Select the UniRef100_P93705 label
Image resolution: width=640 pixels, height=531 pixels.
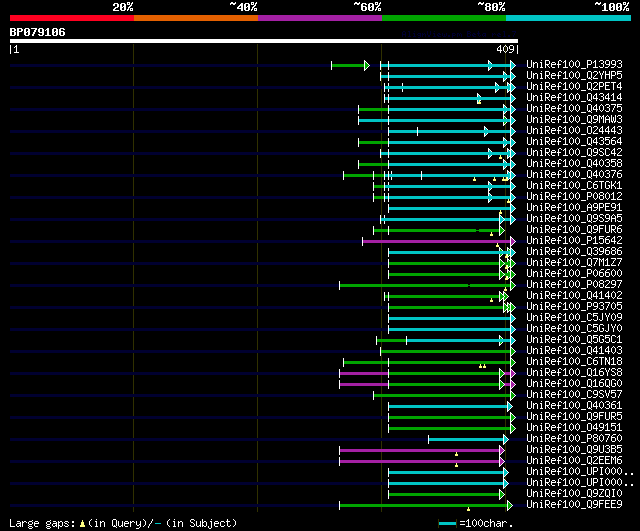[574, 307]
